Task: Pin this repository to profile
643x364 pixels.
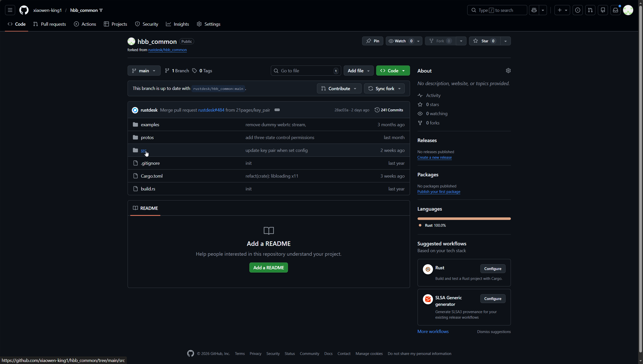Action: pyautogui.click(x=372, y=41)
